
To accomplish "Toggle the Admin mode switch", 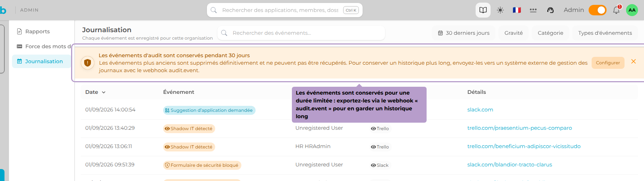I will tap(598, 10).
